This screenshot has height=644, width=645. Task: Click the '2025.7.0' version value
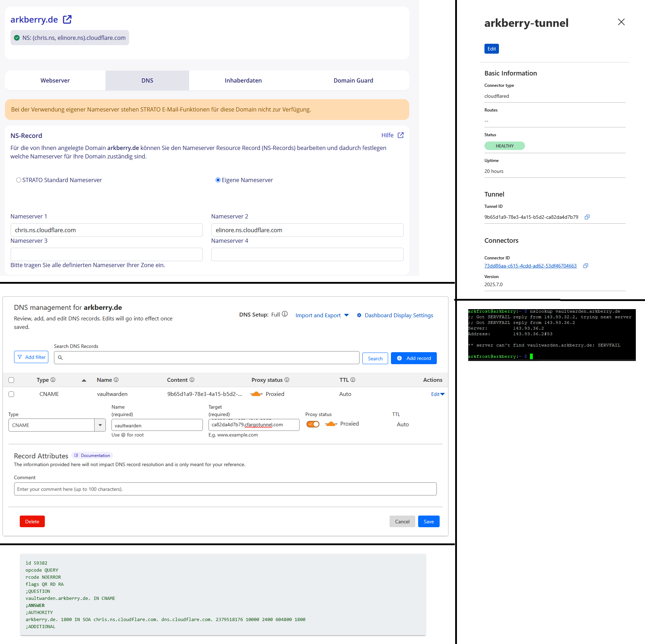[493, 284]
